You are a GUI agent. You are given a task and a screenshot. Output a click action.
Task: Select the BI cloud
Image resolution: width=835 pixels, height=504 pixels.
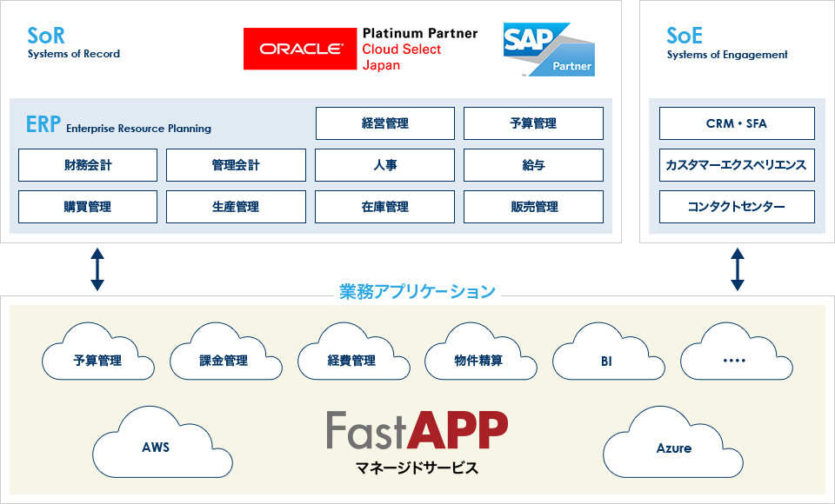[x=608, y=351]
